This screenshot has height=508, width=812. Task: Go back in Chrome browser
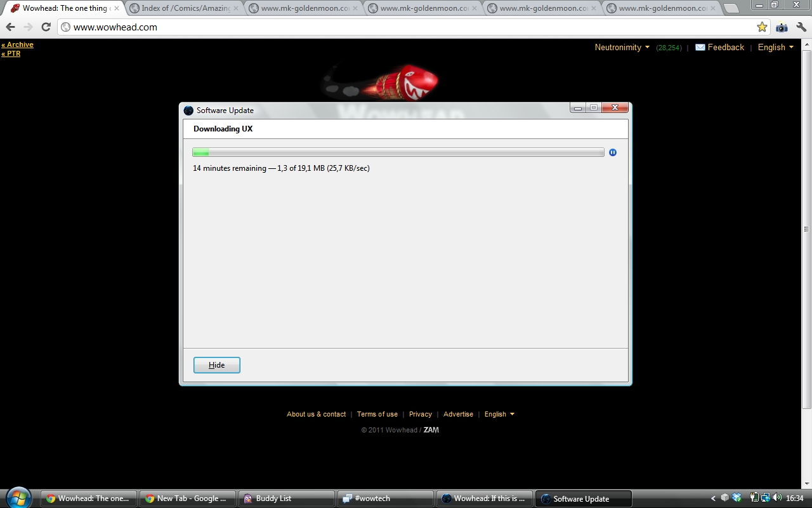(x=11, y=27)
